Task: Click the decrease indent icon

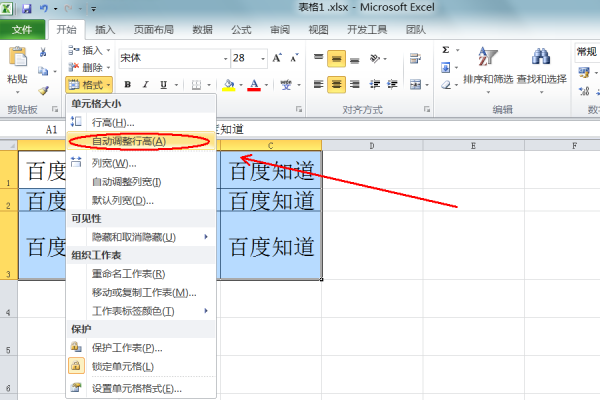Action: (x=375, y=84)
